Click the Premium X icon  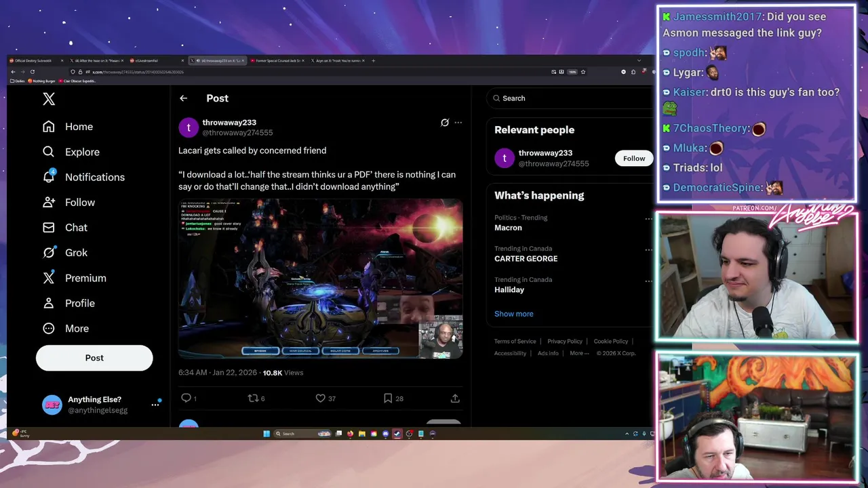[x=49, y=278]
